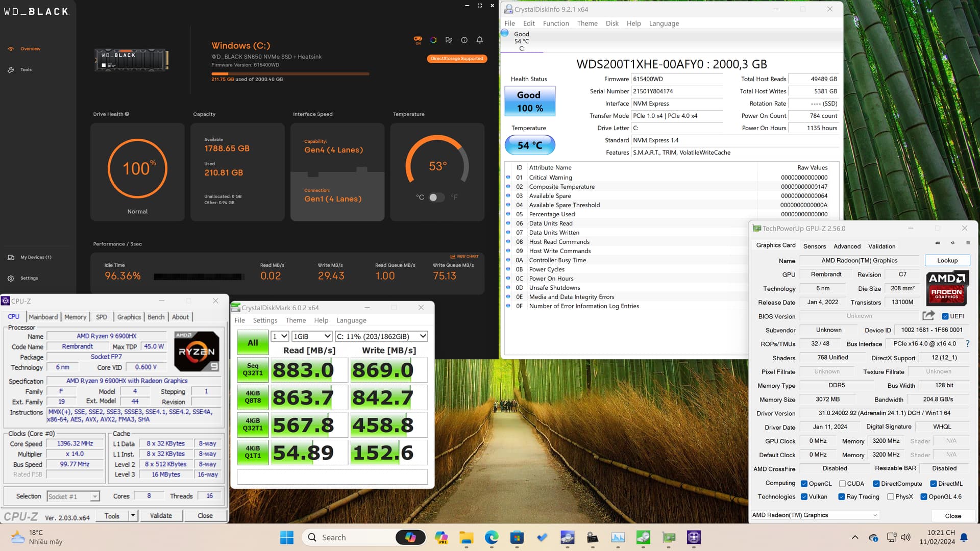980x551 pixels.
Task: Switch to the Sensors tab in GPU-Z
Action: click(814, 246)
